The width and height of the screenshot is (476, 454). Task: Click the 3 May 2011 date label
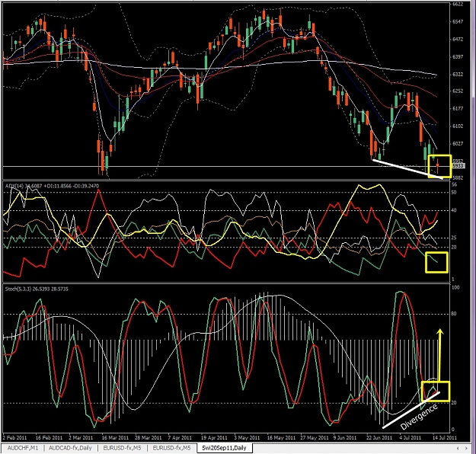247,437
